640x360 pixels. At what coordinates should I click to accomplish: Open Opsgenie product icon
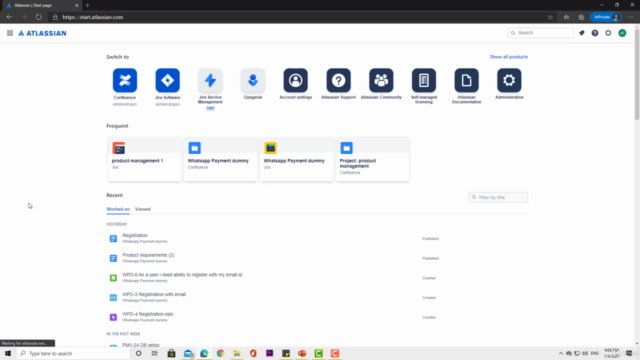(x=253, y=80)
